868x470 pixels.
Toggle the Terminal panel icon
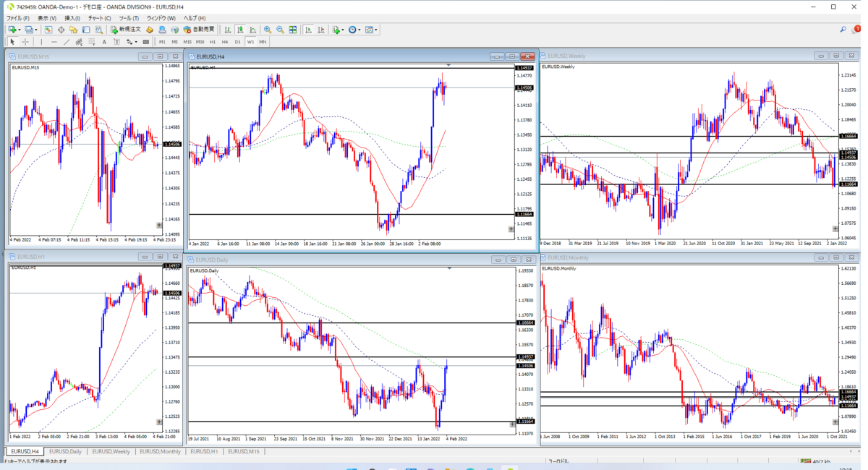point(85,30)
